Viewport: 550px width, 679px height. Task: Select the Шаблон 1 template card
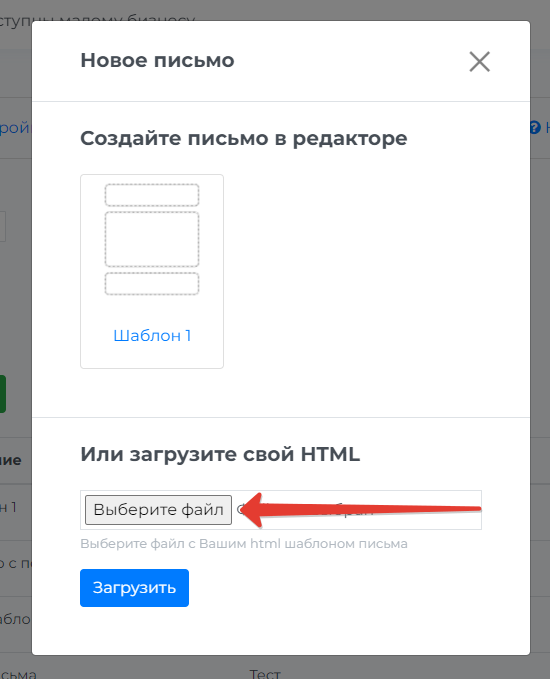click(152, 272)
